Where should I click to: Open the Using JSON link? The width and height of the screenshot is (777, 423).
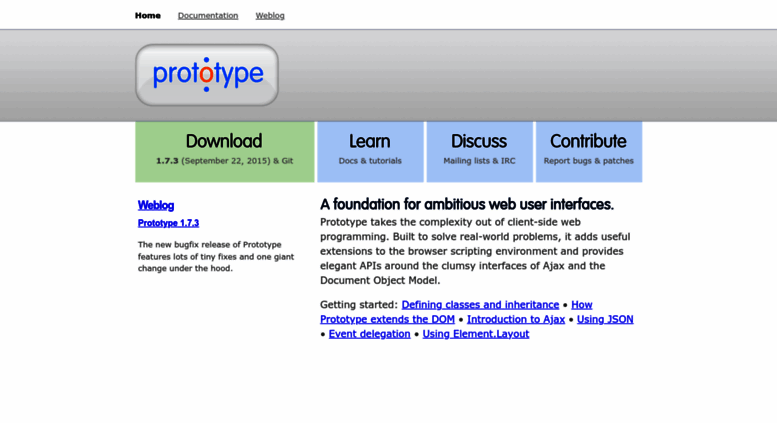pyautogui.click(x=605, y=319)
